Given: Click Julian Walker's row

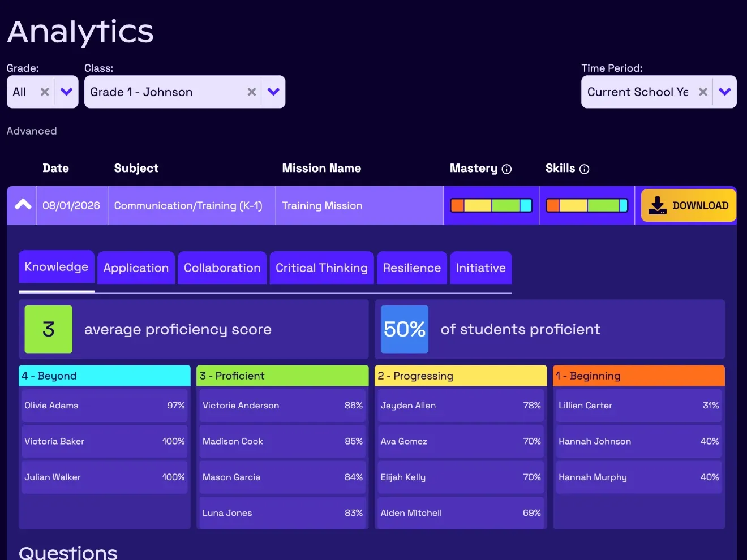Looking at the screenshot, I should coord(105,477).
